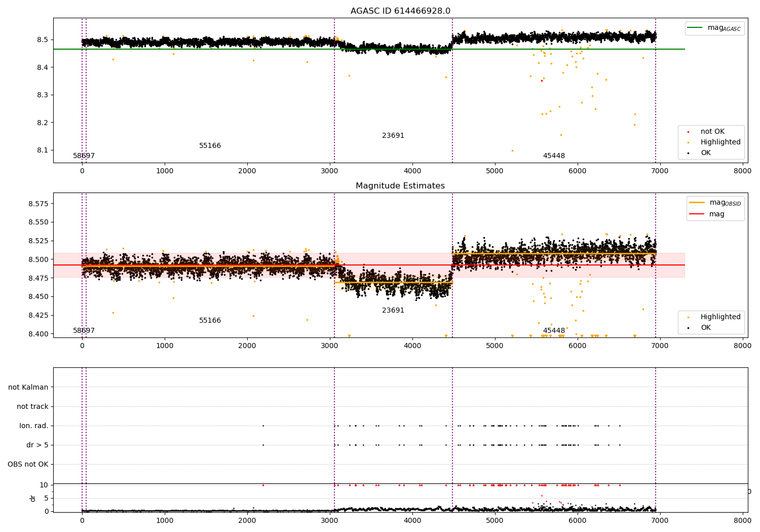Click the 8.450 y-axis tick label
The width and height of the screenshot is (760, 532).
pos(39,297)
